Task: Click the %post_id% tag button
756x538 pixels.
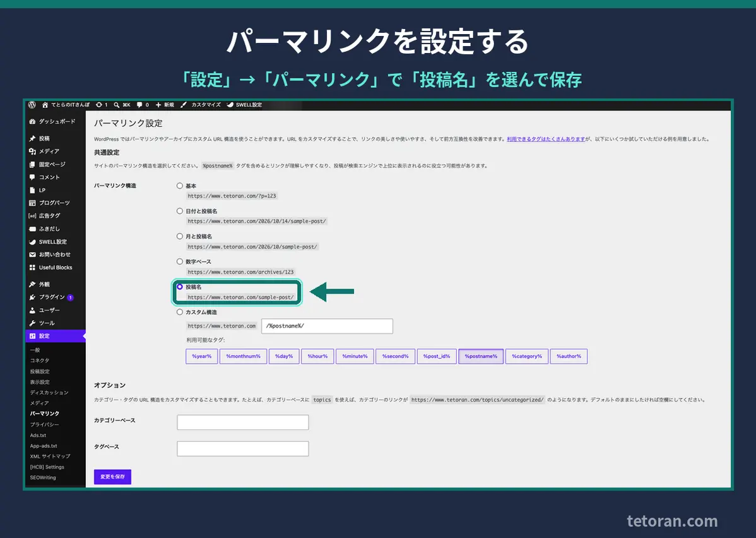Action: click(x=437, y=356)
